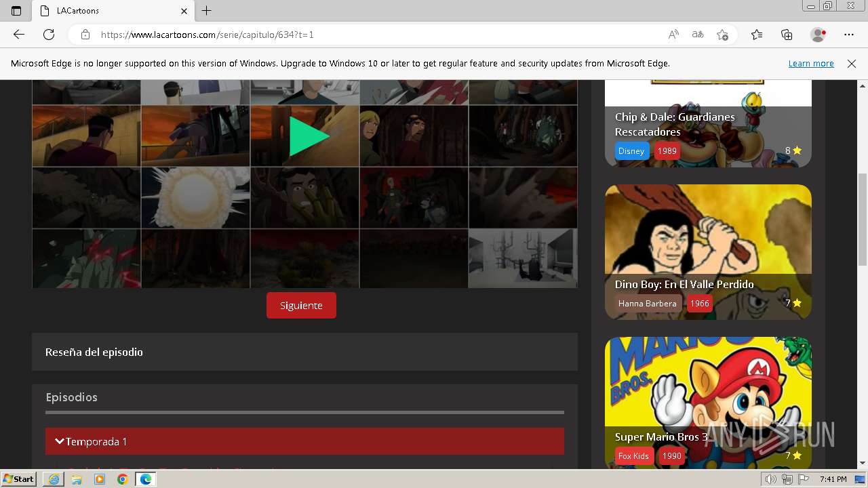Image resolution: width=868 pixels, height=488 pixels.
Task: Open File Explorer from taskbar
Action: tap(77, 479)
